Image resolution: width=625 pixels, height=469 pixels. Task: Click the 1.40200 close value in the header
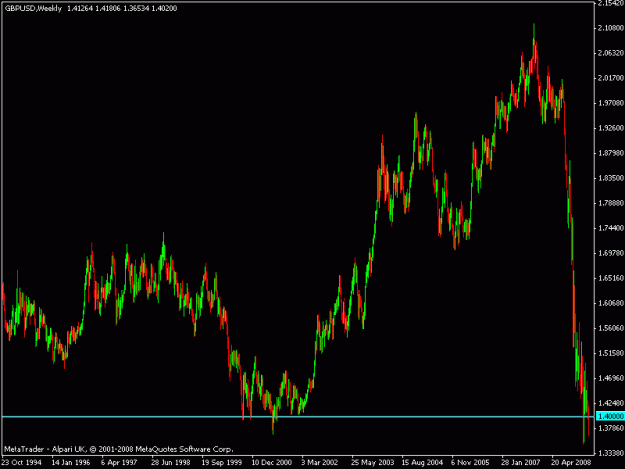(164, 8)
